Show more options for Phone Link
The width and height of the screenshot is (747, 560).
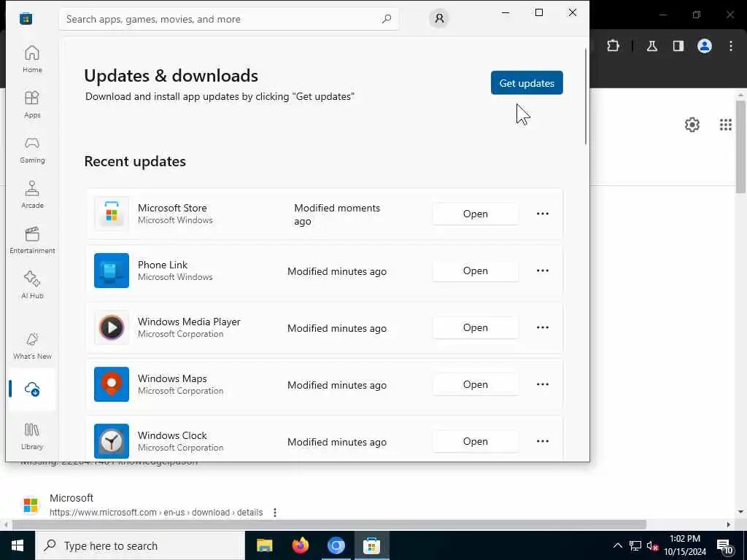(x=543, y=271)
